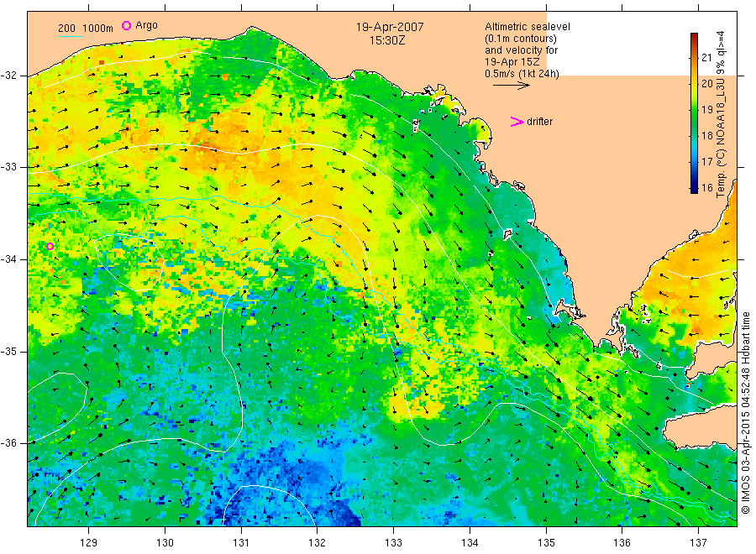This screenshot has width=756, height=554.
Task: Click the Argo legend circle icon
Action: click(x=126, y=25)
